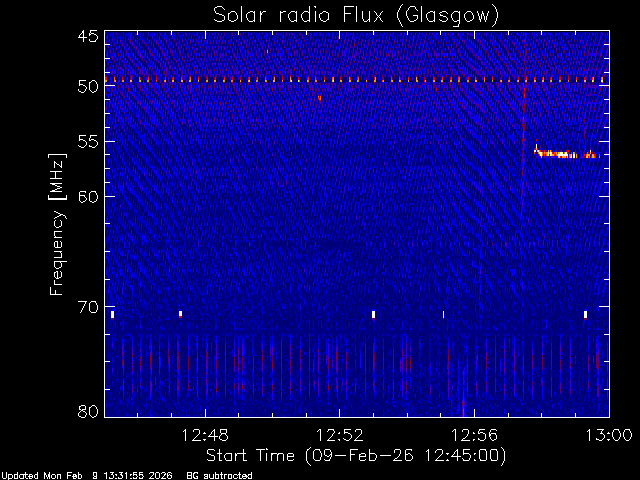
Task: Click the 'Frequency [MHz]' axis label
Action: (57, 224)
